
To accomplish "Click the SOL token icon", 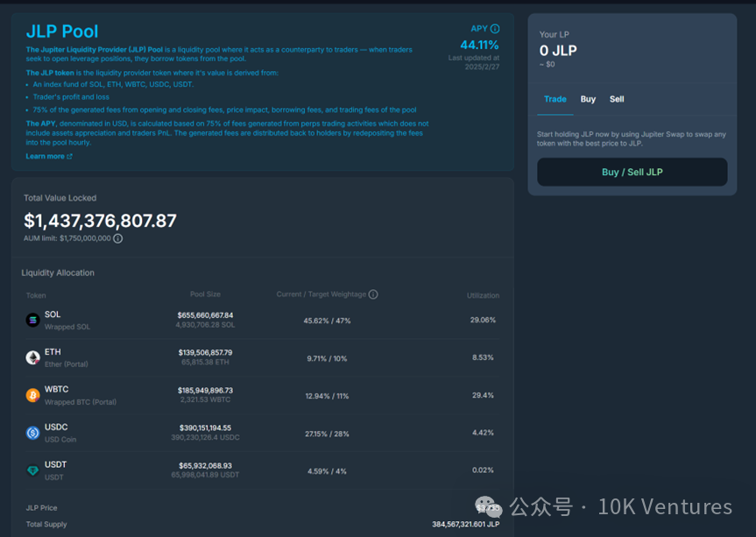I will [32, 321].
